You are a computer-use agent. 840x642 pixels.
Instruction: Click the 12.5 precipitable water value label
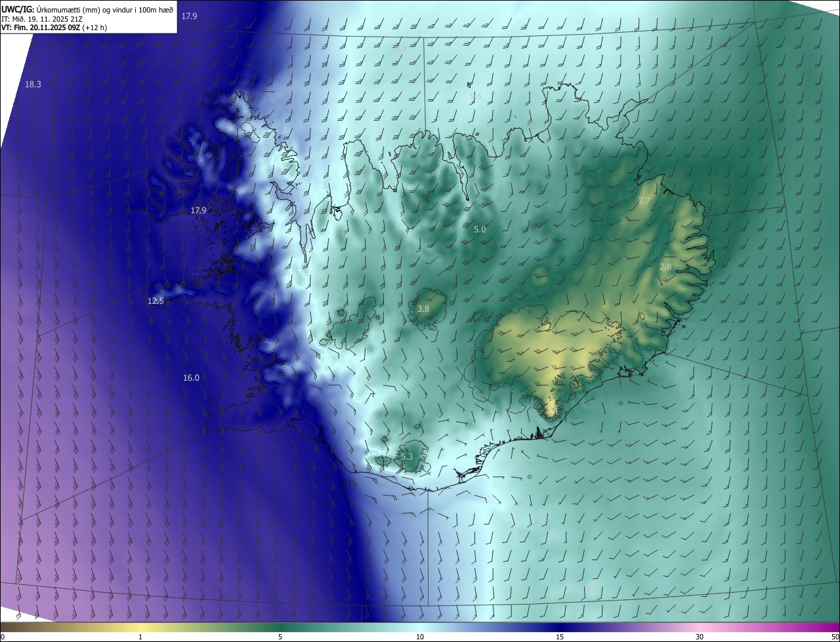[156, 301]
